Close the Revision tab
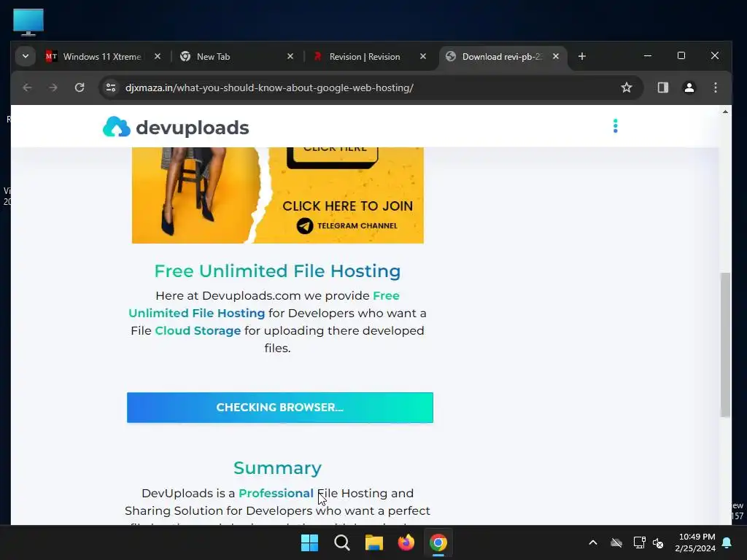 coord(422,56)
